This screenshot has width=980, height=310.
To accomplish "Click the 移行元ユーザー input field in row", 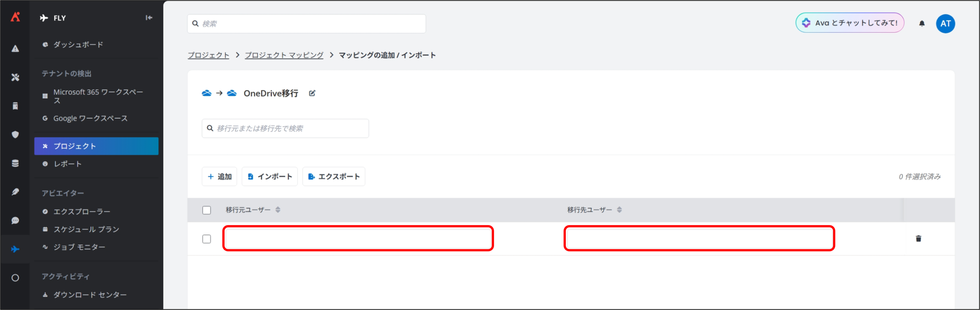I will coord(358,238).
